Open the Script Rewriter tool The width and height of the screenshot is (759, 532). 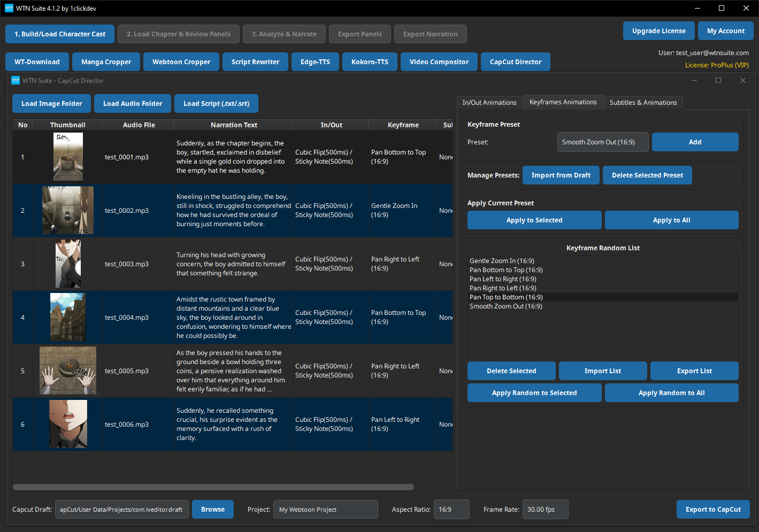pos(255,61)
